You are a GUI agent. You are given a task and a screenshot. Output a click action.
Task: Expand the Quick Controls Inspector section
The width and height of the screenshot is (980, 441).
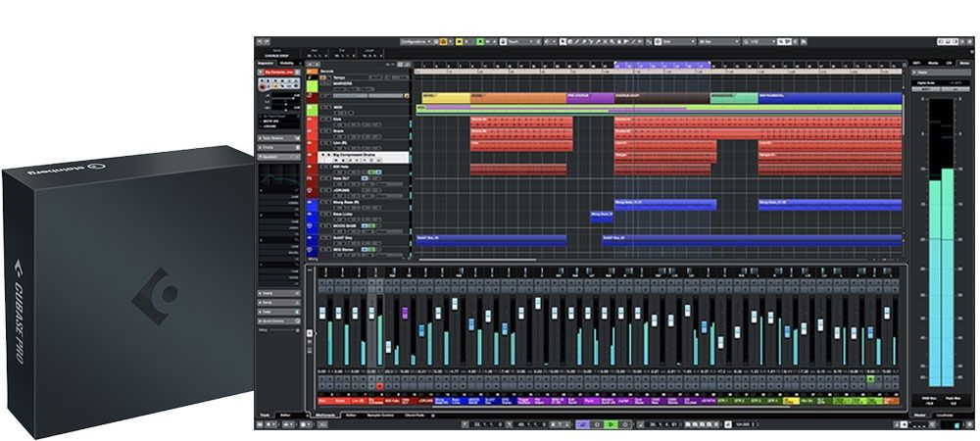[x=279, y=320]
